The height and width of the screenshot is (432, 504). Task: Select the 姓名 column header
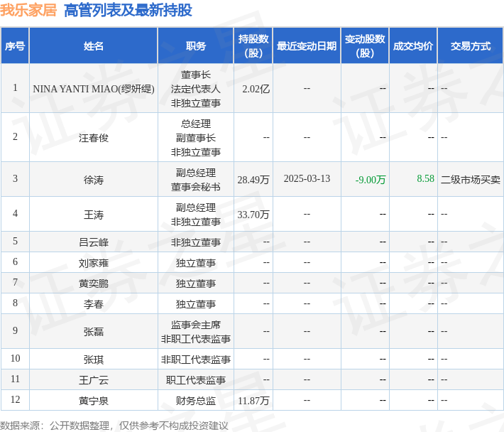point(94,46)
